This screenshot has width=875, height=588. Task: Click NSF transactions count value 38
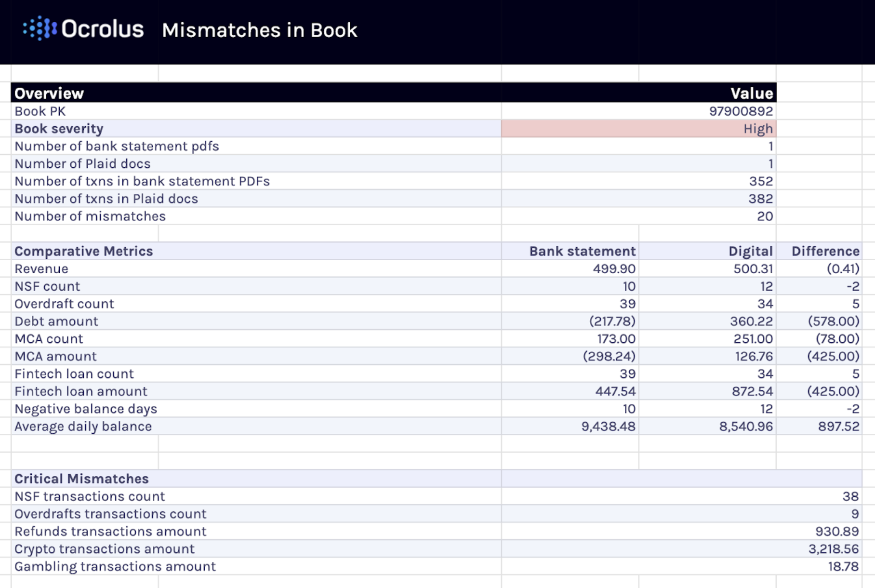coord(850,496)
